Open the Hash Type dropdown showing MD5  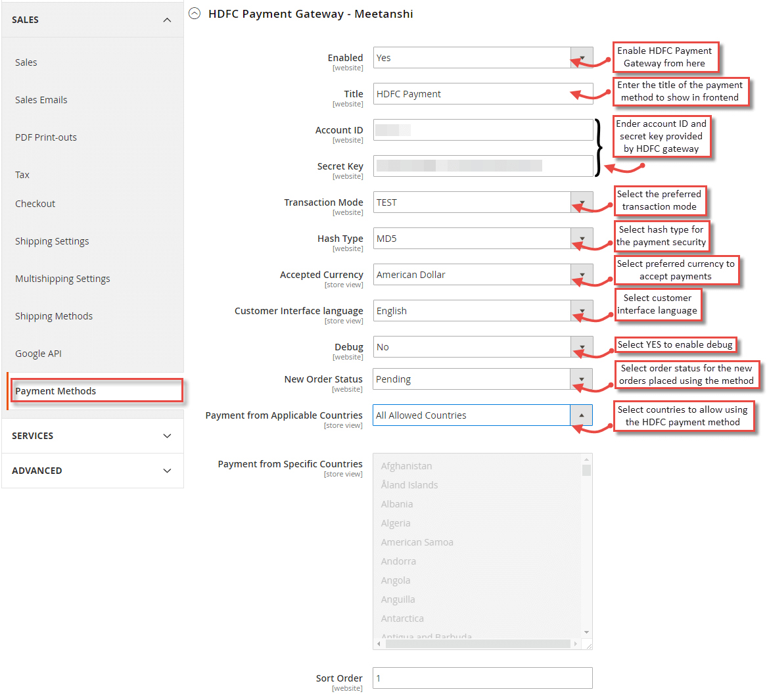click(x=581, y=238)
